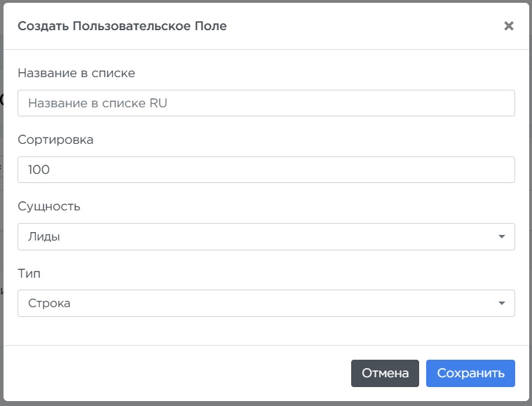Click the 'Сортировка' label
The image size is (532, 406).
click(55, 140)
